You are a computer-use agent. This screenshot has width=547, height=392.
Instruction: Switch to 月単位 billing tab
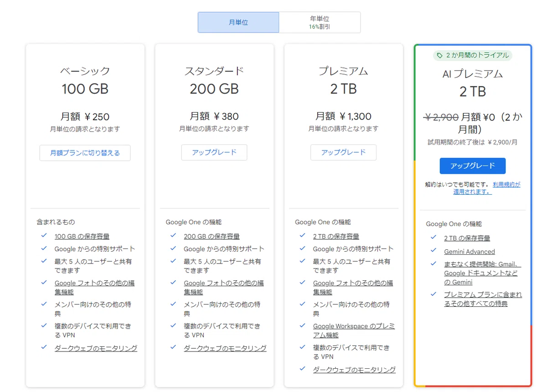238,22
